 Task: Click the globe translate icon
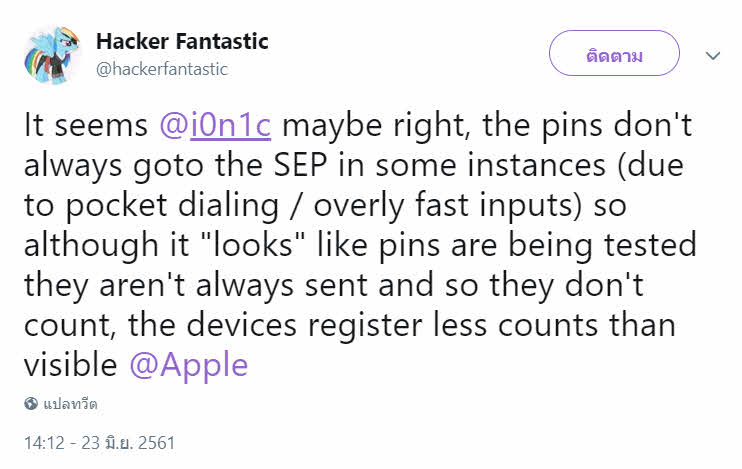coord(31,405)
